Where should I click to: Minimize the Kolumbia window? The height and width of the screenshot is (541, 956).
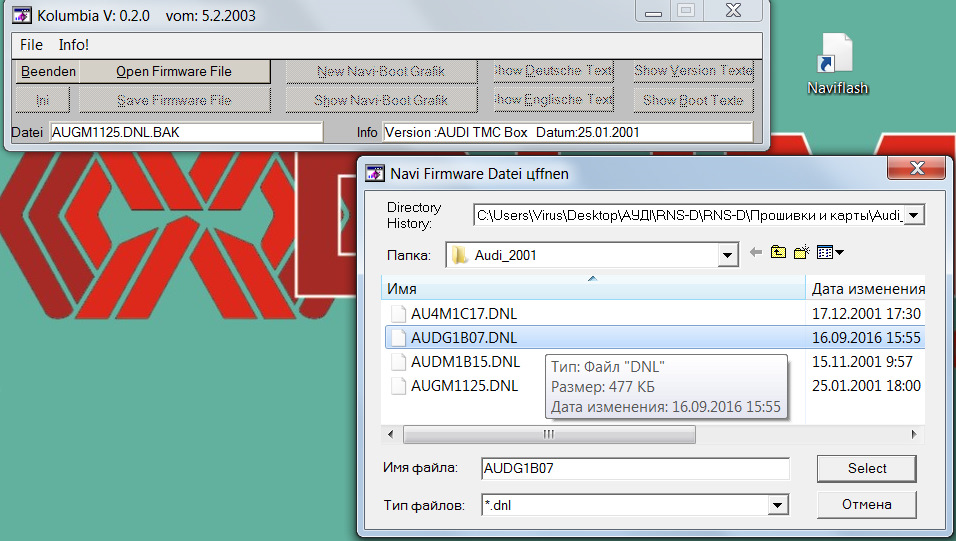653,11
